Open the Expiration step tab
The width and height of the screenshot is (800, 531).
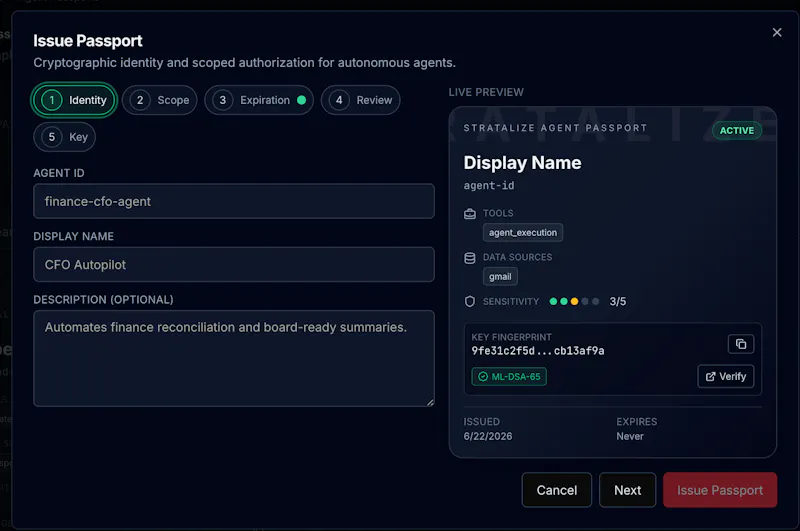pos(259,100)
